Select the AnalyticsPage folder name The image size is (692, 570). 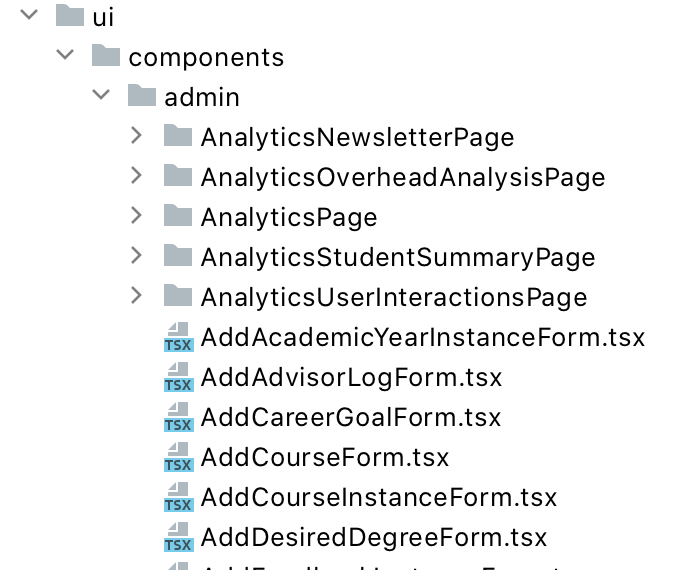point(289,218)
